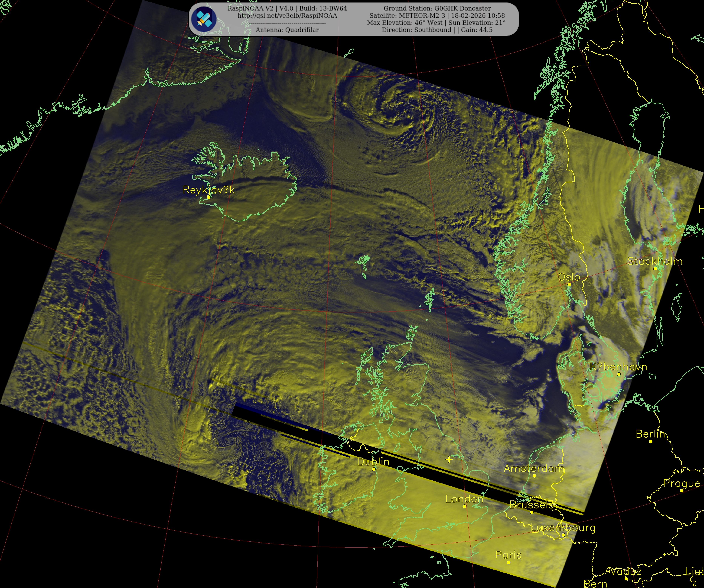Click the Stockholm city dot marker
The image size is (704, 588).
[x=655, y=269]
